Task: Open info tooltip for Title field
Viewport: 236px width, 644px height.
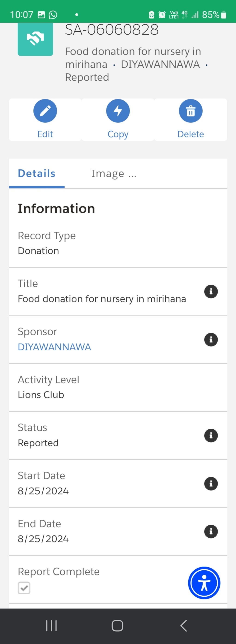Action: coord(211,292)
